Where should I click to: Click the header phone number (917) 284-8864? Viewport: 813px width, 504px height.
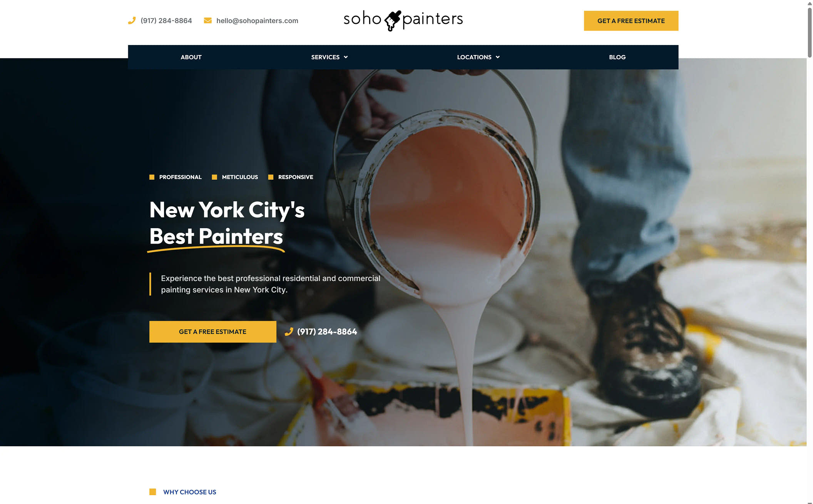(166, 21)
